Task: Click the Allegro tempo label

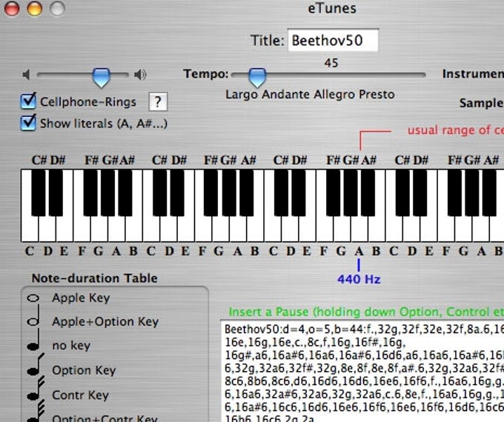Action: pos(334,95)
